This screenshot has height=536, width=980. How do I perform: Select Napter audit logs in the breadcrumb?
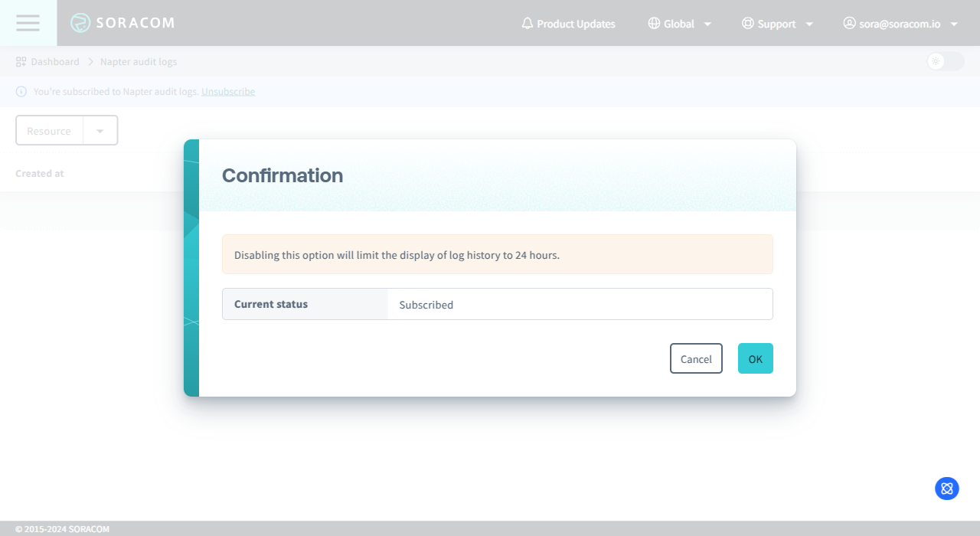click(x=139, y=61)
